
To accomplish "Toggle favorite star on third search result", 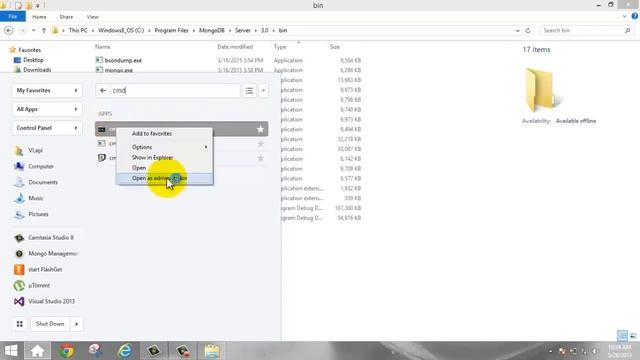I will pyautogui.click(x=260, y=158).
